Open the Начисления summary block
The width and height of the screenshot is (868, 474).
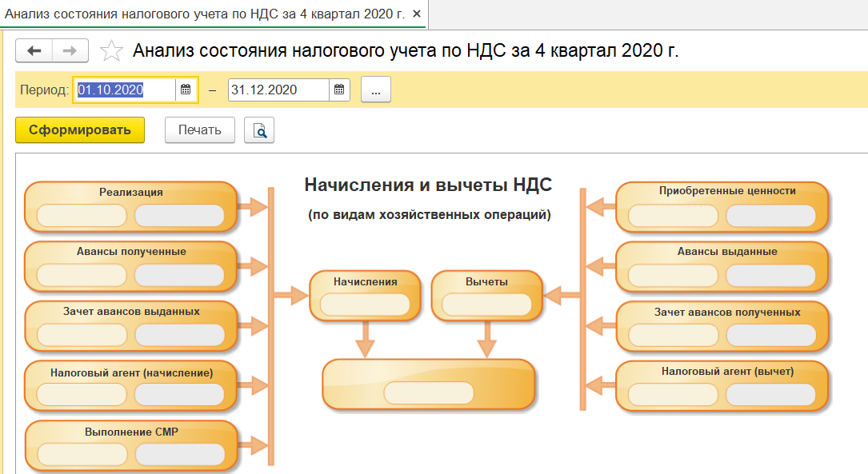point(365,296)
